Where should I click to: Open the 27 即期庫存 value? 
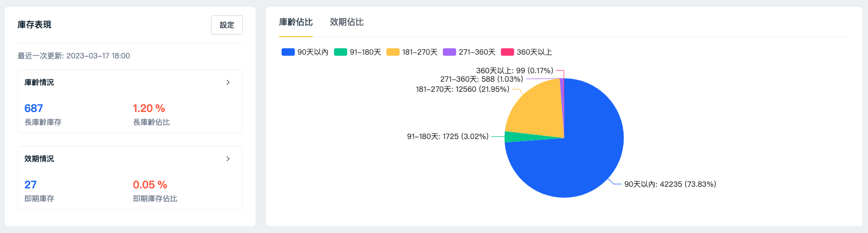point(30,185)
